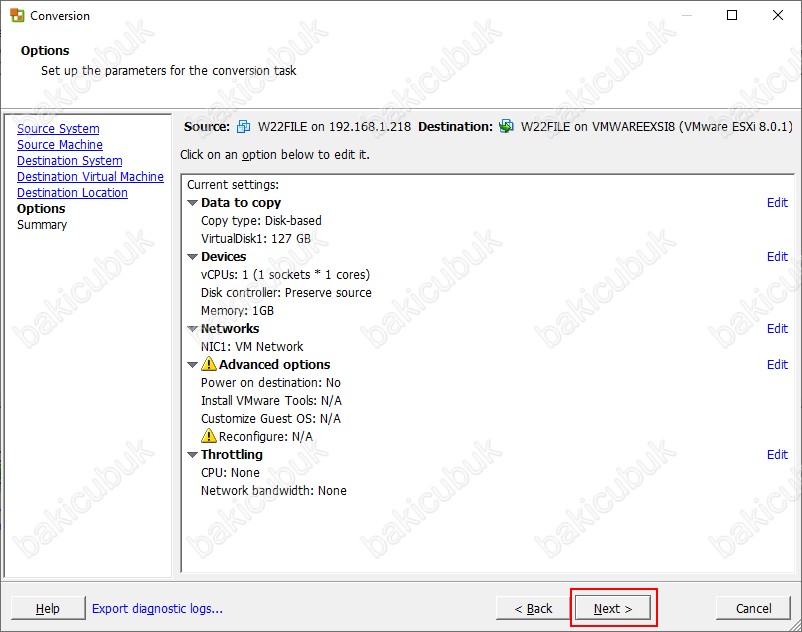
Task: Cancel the conversion wizard
Action: (753, 608)
